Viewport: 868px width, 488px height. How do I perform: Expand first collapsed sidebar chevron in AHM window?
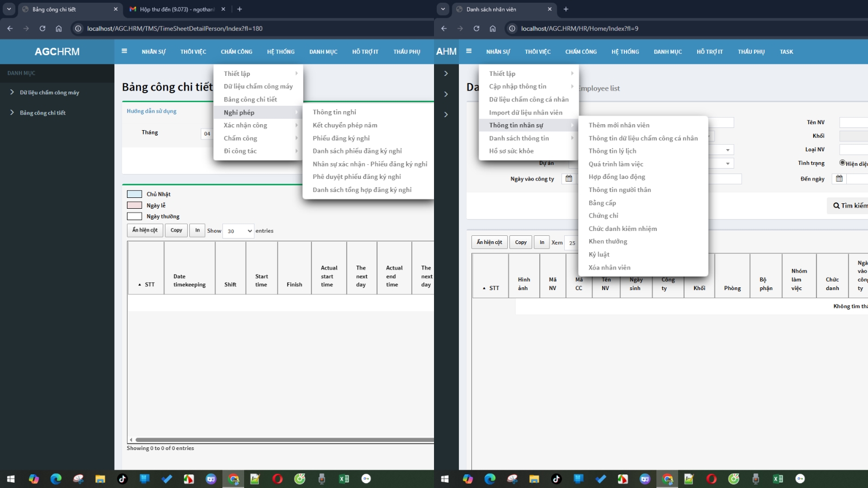[x=446, y=73]
